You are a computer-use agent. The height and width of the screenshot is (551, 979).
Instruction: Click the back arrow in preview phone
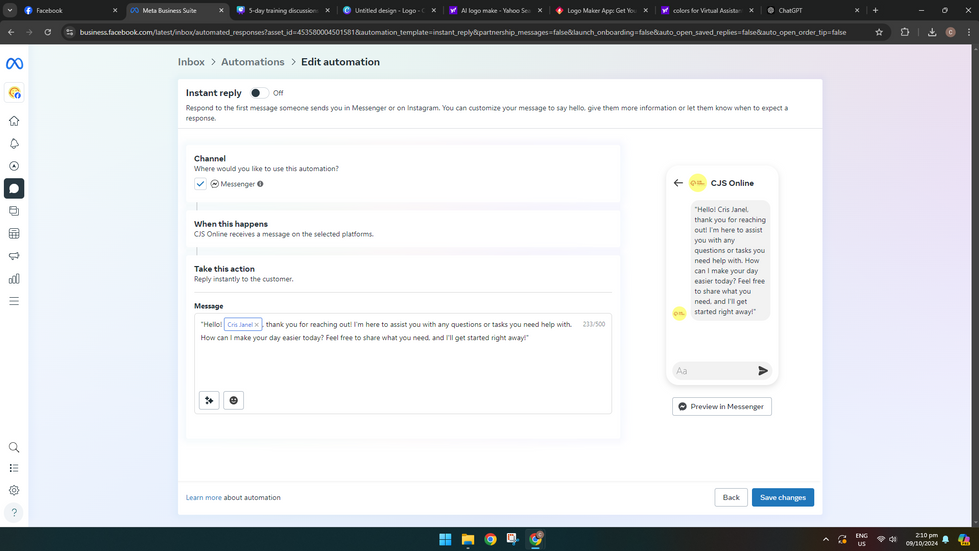678,183
